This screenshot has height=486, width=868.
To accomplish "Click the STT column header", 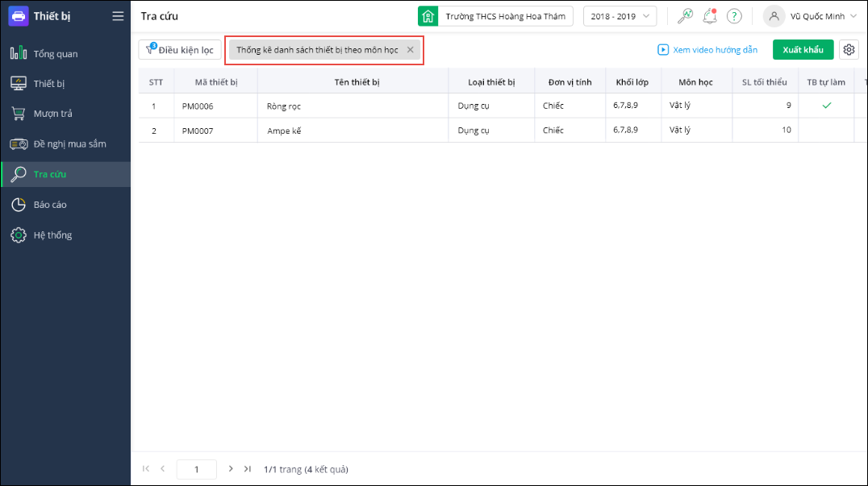I will [156, 82].
